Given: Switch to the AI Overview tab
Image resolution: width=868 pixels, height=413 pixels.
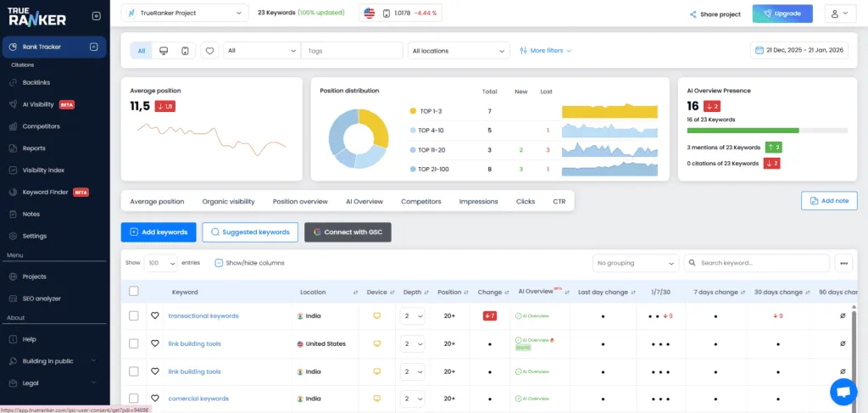Looking at the screenshot, I should click(x=364, y=202).
